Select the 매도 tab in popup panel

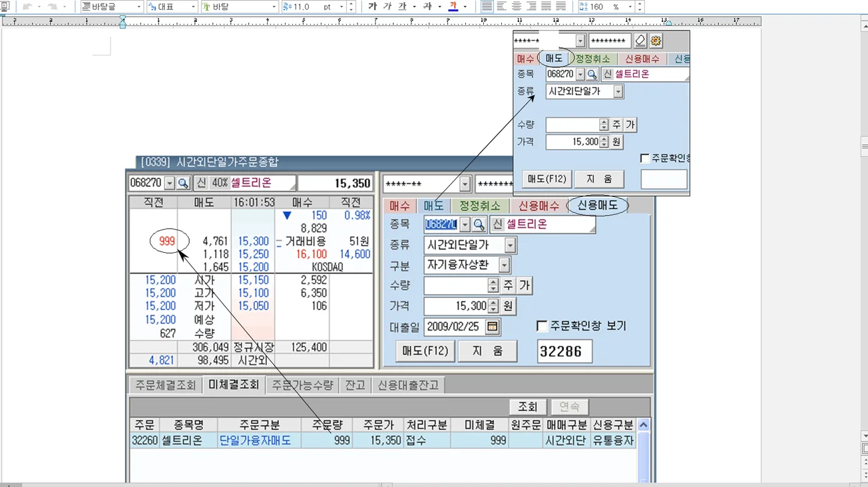click(x=554, y=59)
